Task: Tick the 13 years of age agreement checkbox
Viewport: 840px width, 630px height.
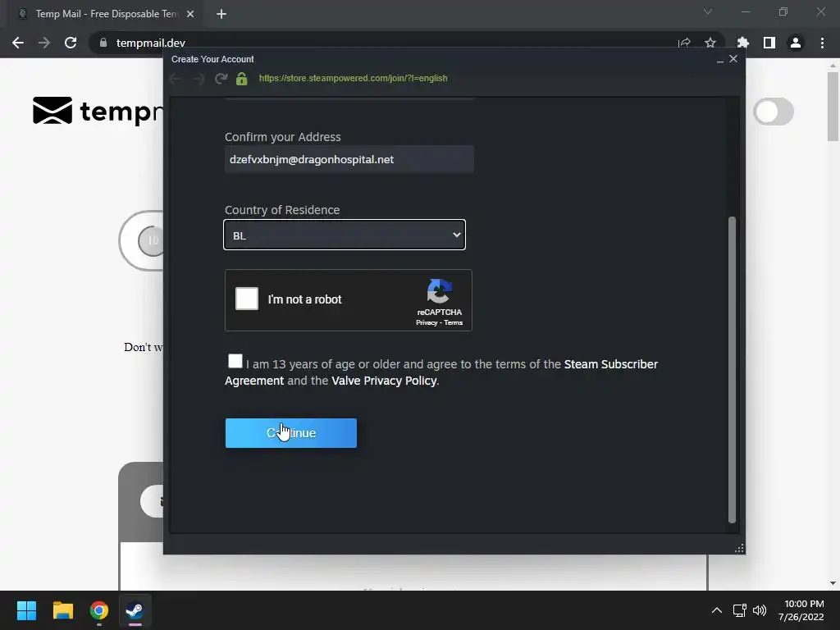Action: [235, 361]
